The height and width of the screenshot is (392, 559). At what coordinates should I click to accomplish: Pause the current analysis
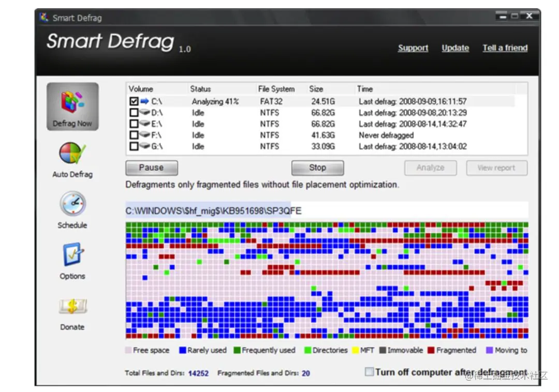tap(152, 168)
